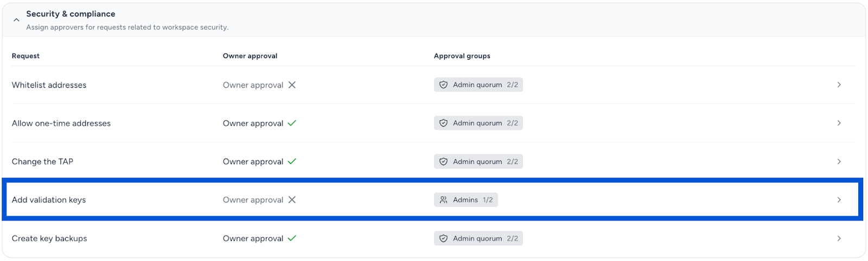Click the Add validation keys request label
This screenshot has height=261, width=868.
49,200
